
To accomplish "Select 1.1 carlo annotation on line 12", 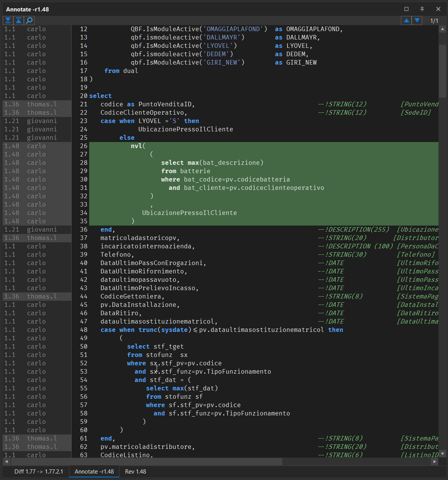I will coord(37,29).
